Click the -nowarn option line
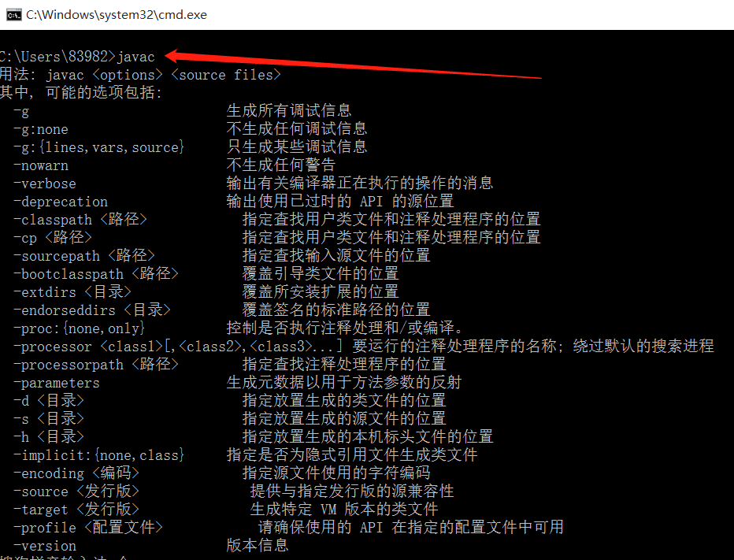Image resolution: width=734 pixels, height=560 pixels. (x=41, y=165)
